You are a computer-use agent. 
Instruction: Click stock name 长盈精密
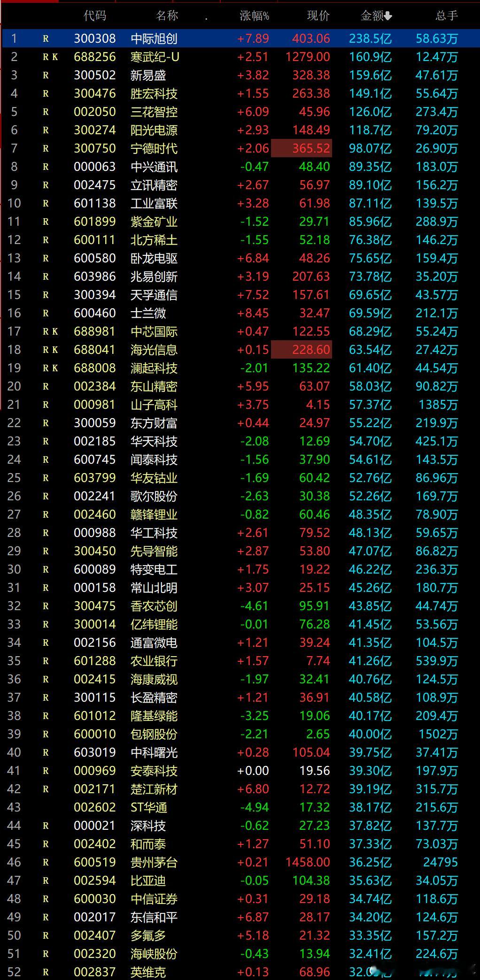[154, 697]
